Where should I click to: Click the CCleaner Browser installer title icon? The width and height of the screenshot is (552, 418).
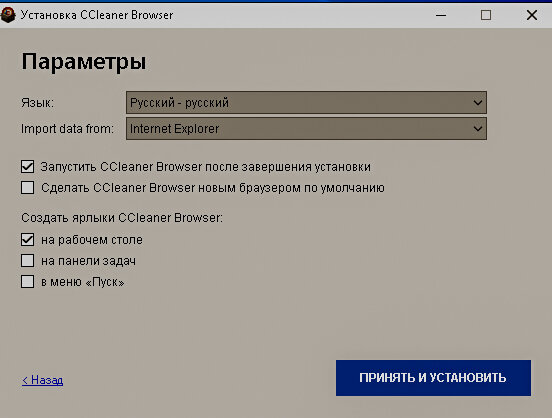tap(8, 15)
